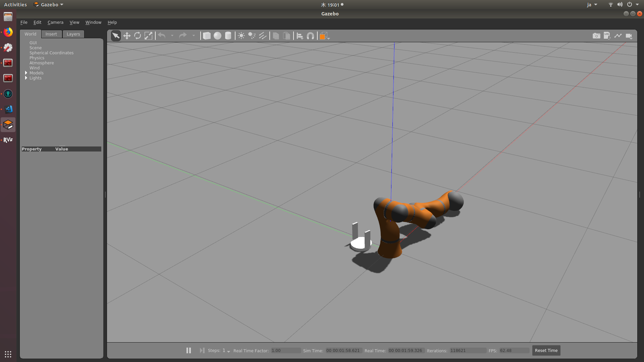
Task: Select Wind in the world tree
Action: (35, 68)
